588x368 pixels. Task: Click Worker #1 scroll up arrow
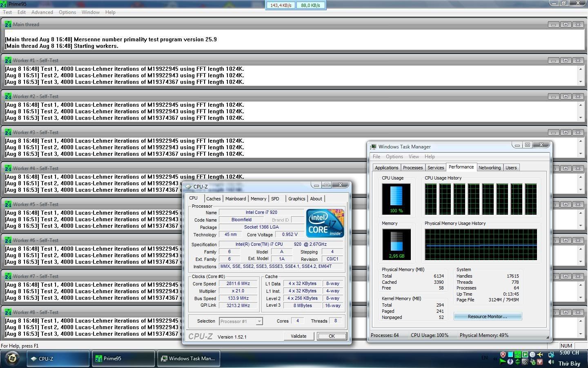click(x=580, y=69)
